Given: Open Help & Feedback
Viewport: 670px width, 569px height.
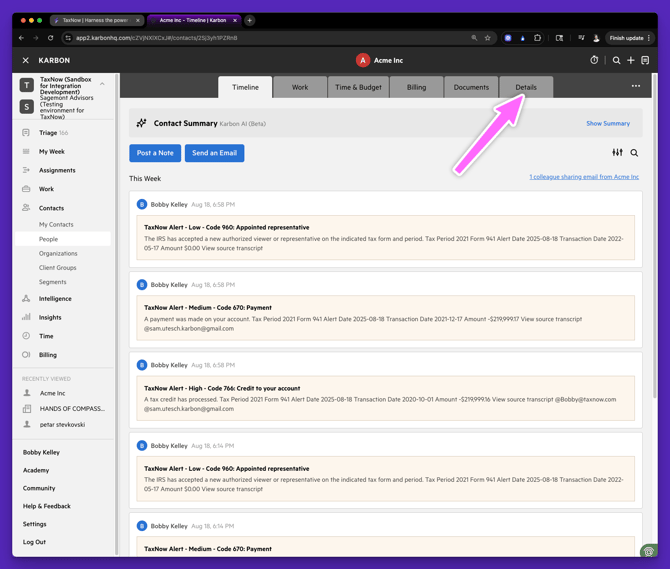Looking at the screenshot, I should click(47, 506).
